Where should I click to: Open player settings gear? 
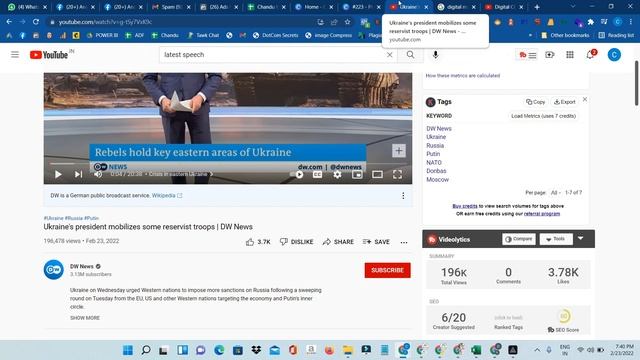(337, 174)
